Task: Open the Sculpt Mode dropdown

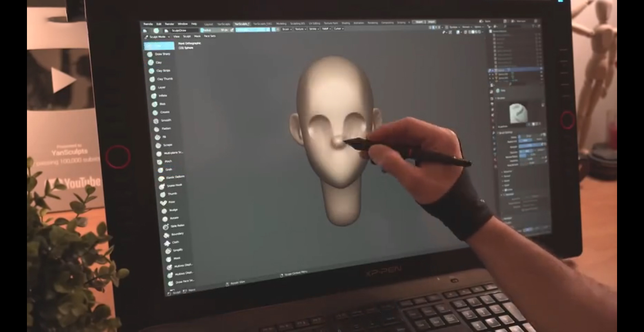Action: click(x=157, y=36)
